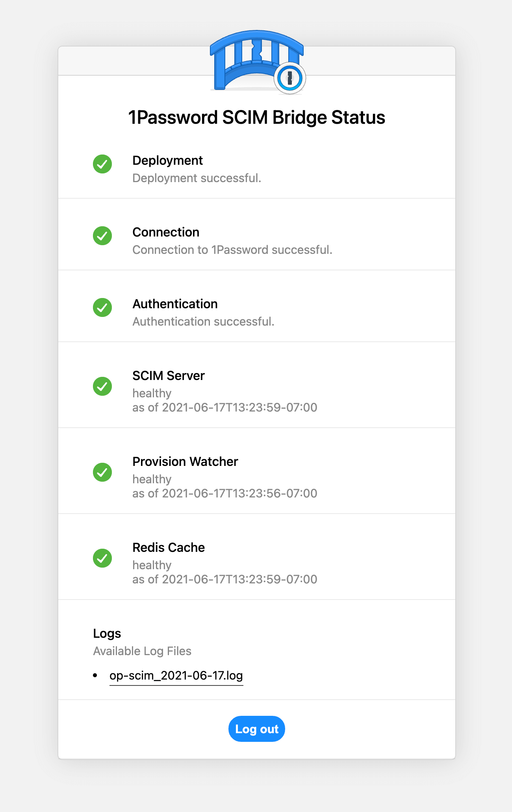The width and height of the screenshot is (512, 812).
Task: Click the SCIM Server healthy timestamp
Action: point(224,407)
